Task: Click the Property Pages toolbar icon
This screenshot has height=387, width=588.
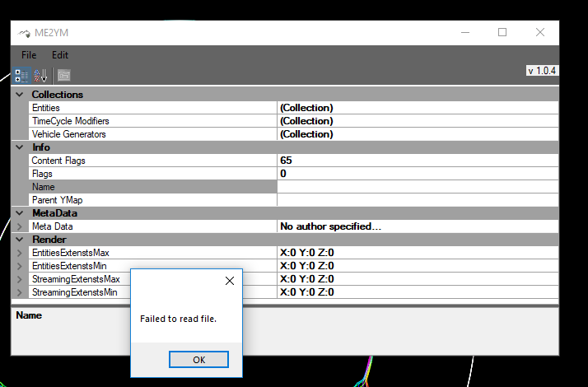Action: click(x=63, y=76)
